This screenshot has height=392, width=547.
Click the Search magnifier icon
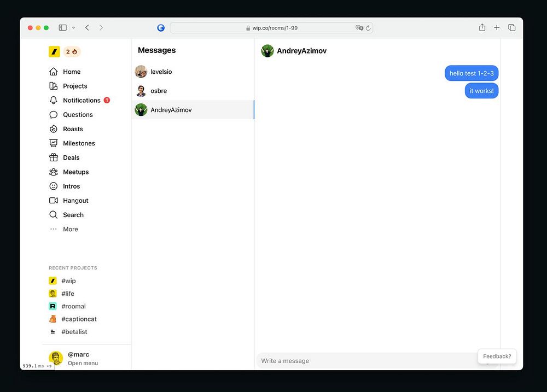coord(54,214)
